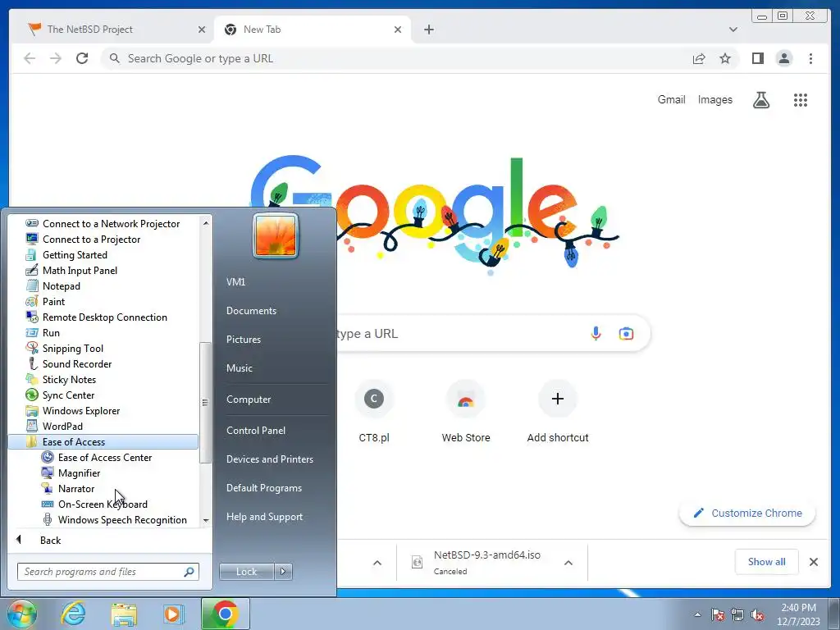Click the muted volume tray icon
The image size is (840, 630).
click(757, 615)
